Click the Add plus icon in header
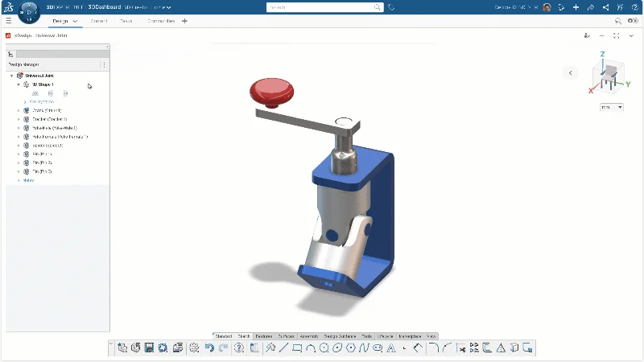Viewport: 644px width, 362px height. (576, 7)
